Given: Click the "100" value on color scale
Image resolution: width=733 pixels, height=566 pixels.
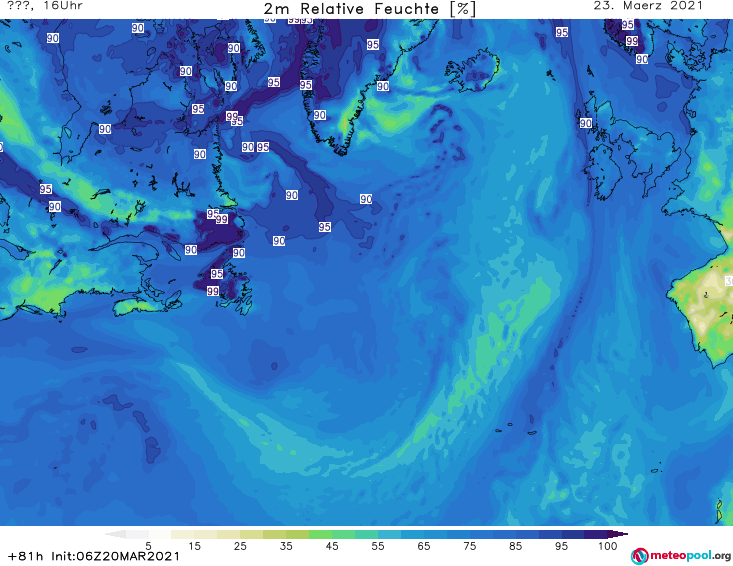Looking at the screenshot, I should [x=608, y=546].
